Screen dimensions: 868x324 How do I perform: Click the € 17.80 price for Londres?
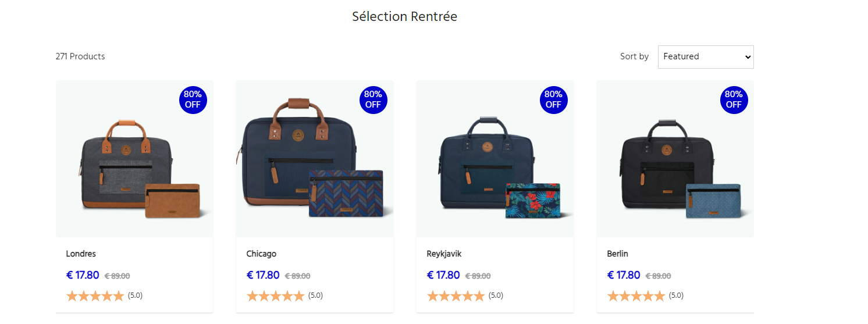tap(83, 275)
